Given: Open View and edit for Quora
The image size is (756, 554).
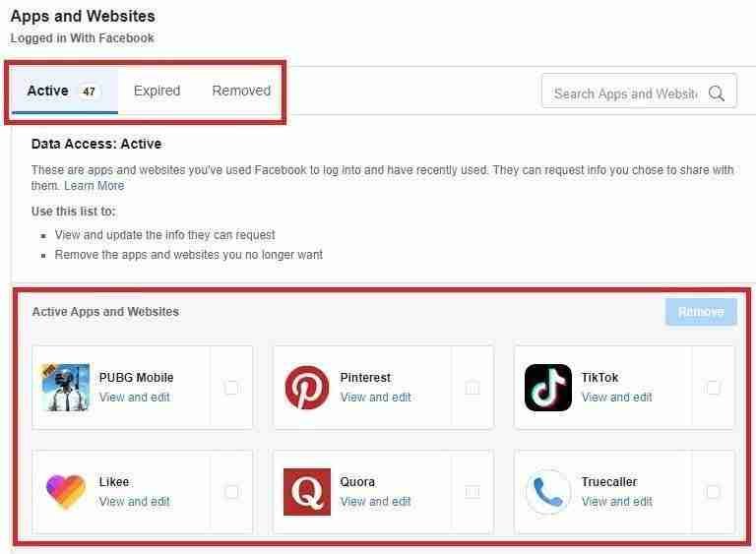Looking at the screenshot, I should tap(376, 502).
